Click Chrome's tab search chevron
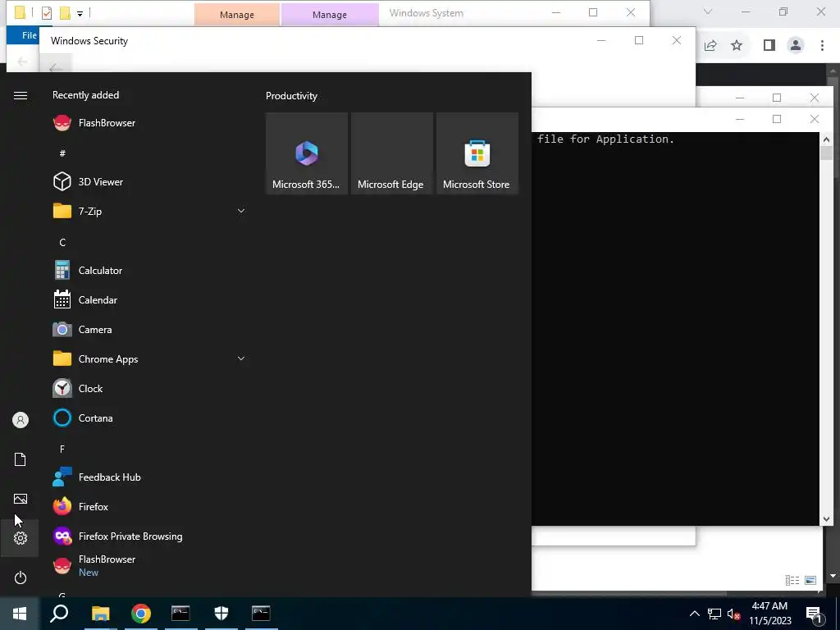This screenshot has height=630, width=840. click(x=708, y=11)
